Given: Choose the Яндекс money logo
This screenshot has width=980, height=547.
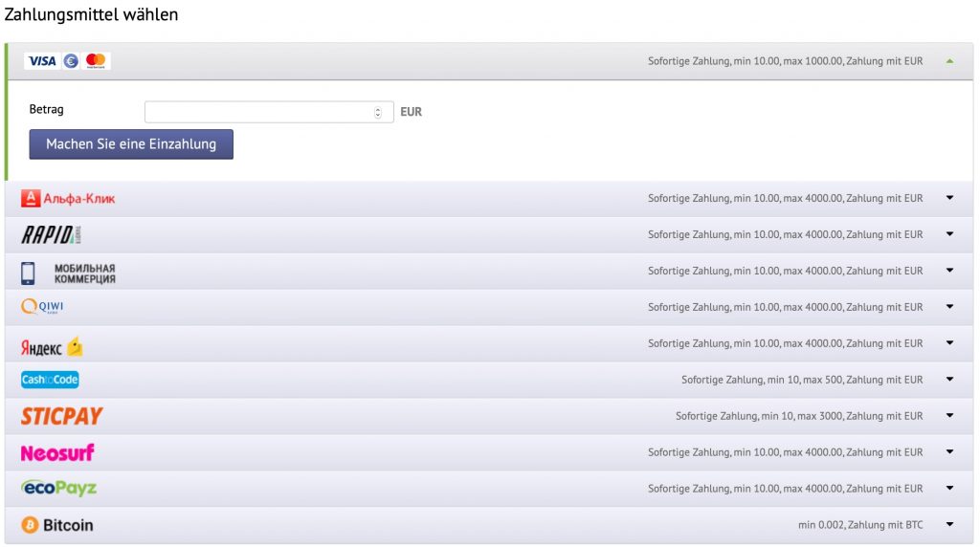Looking at the screenshot, I should (53, 346).
